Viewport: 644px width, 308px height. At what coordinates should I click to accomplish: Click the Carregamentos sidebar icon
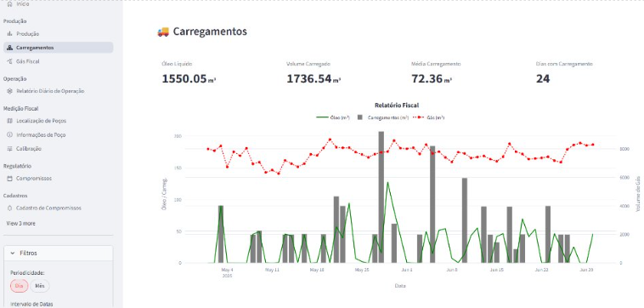click(x=10, y=48)
